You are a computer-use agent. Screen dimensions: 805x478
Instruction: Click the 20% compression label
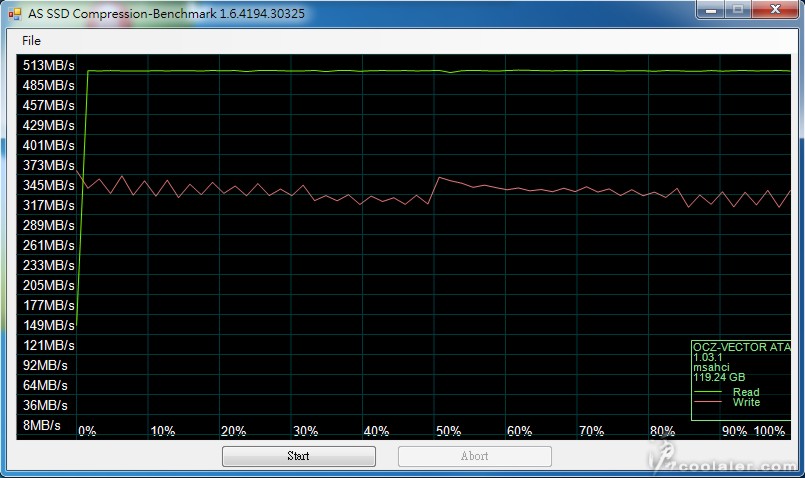[x=234, y=431]
